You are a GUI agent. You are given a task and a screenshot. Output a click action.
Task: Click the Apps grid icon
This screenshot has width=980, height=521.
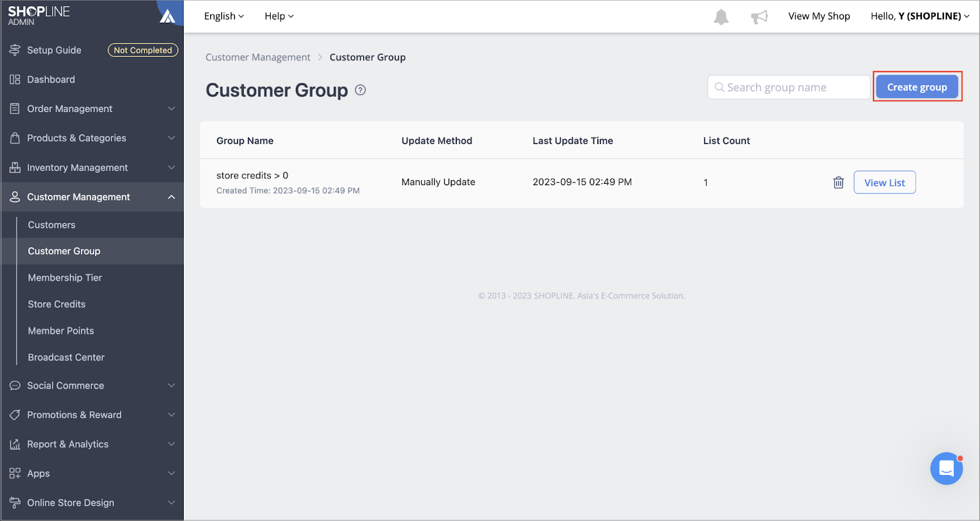(x=15, y=473)
